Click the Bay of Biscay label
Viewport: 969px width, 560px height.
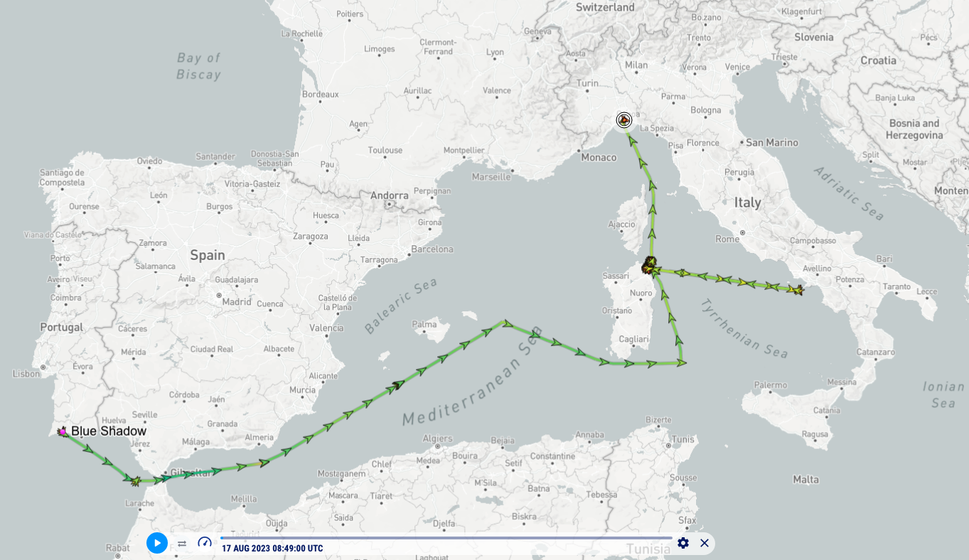pyautogui.click(x=199, y=66)
